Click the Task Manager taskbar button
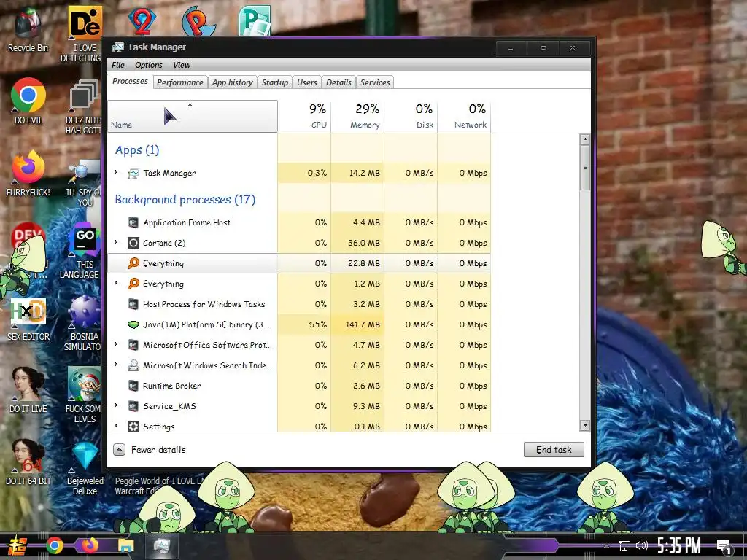The image size is (747, 560). (x=161, y=545)
